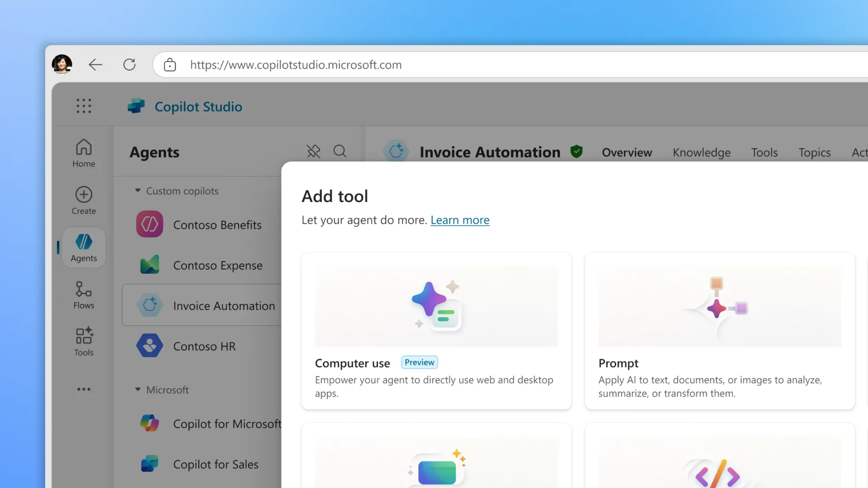This screenshot has width=868, height=488.
Task: Click the Invoice Automation header agent icon
Action: 396,151
